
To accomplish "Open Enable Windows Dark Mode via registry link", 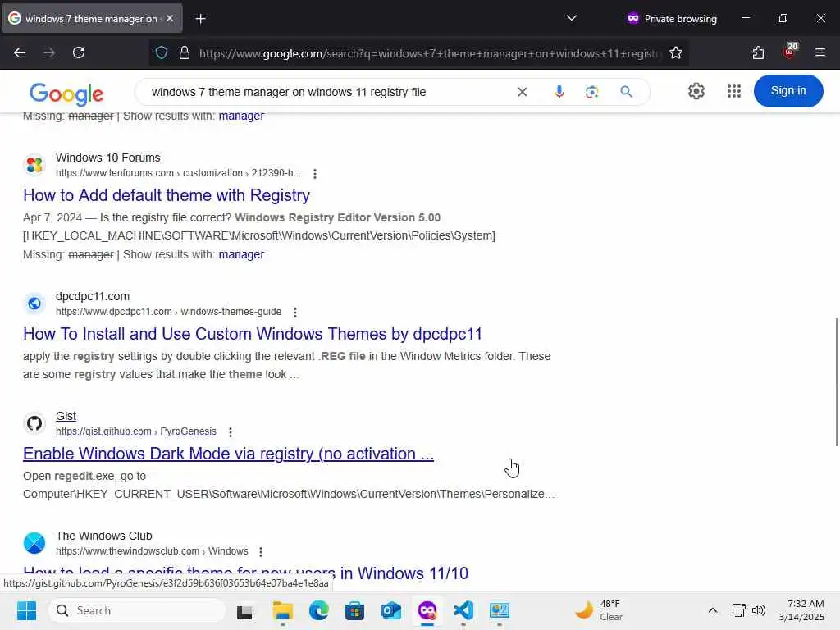I will point(228,454).
